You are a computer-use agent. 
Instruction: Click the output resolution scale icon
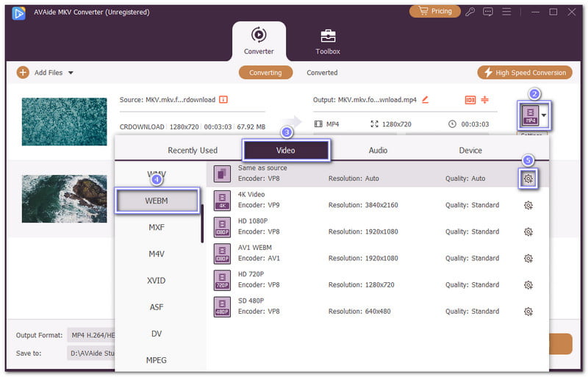click(374, 124)
